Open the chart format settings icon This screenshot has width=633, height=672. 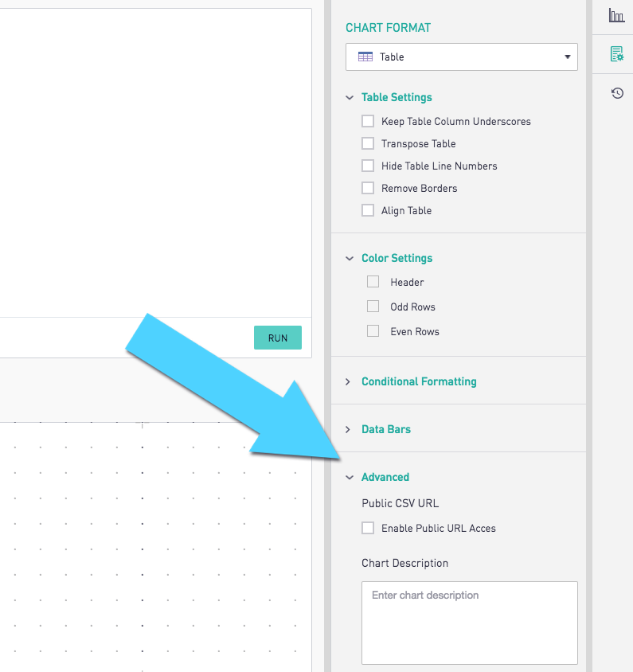(617, 54)
